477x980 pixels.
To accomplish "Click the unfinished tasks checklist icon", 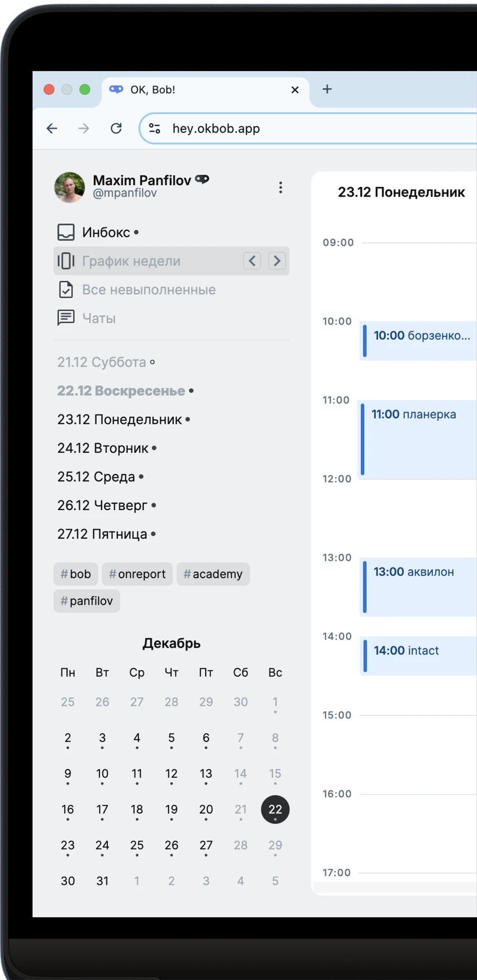I will tap(66, 290).
